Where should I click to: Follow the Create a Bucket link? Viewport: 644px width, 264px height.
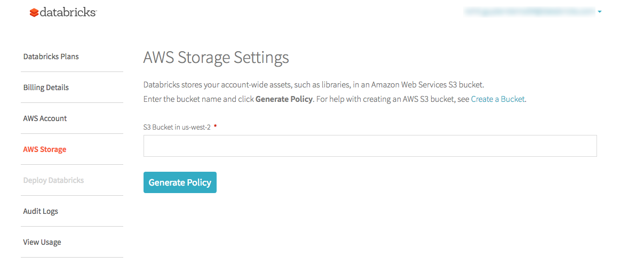[x=498, y=99]
